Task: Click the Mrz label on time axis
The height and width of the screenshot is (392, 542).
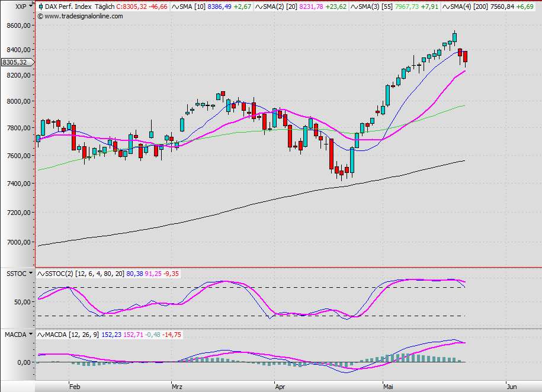Action: coord(177,387)
